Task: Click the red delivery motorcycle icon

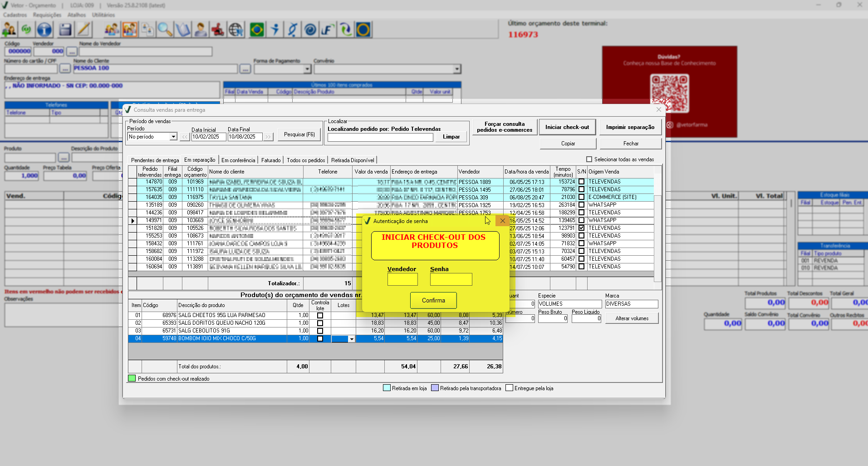Action: 218,30
